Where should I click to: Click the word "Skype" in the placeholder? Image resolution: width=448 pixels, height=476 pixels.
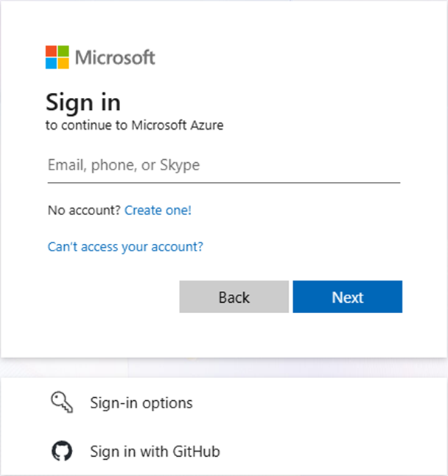tap(180, 166)
